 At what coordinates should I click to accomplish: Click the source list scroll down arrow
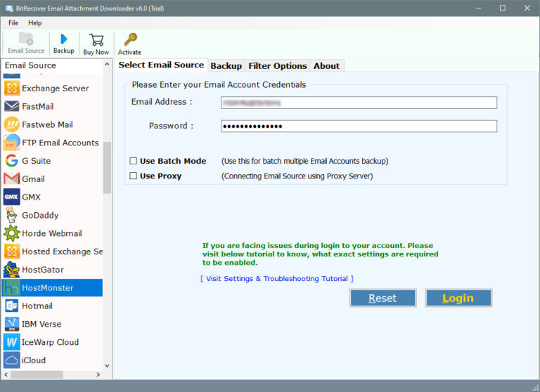point(107,365)
